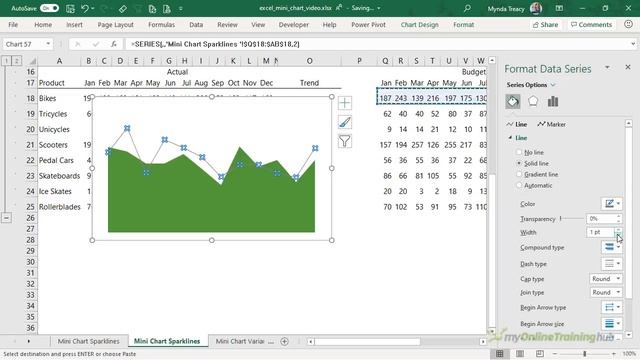Image resolution: width=640 pixels, height=360 pixels.
Task: Open the Formulas tab
Action: point(161,24)
